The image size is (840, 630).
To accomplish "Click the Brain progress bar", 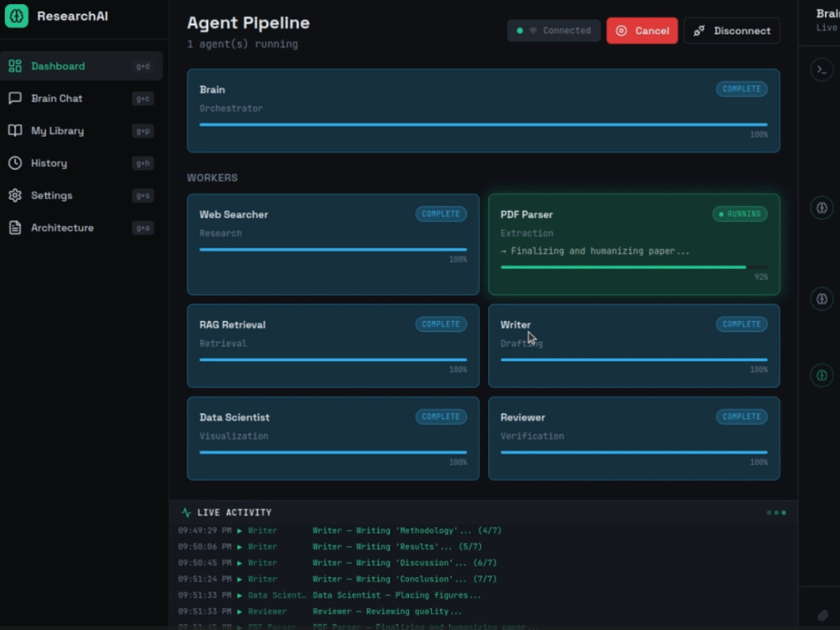I will pos(483,125).
